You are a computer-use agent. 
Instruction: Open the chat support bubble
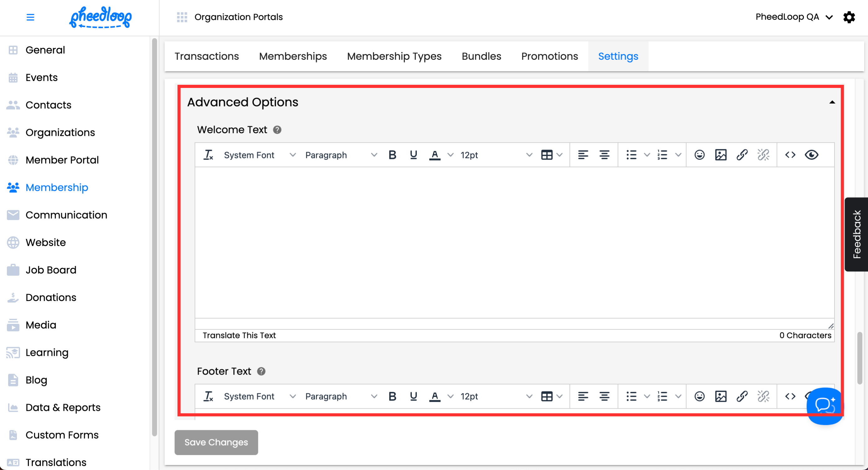click(824, 405)
